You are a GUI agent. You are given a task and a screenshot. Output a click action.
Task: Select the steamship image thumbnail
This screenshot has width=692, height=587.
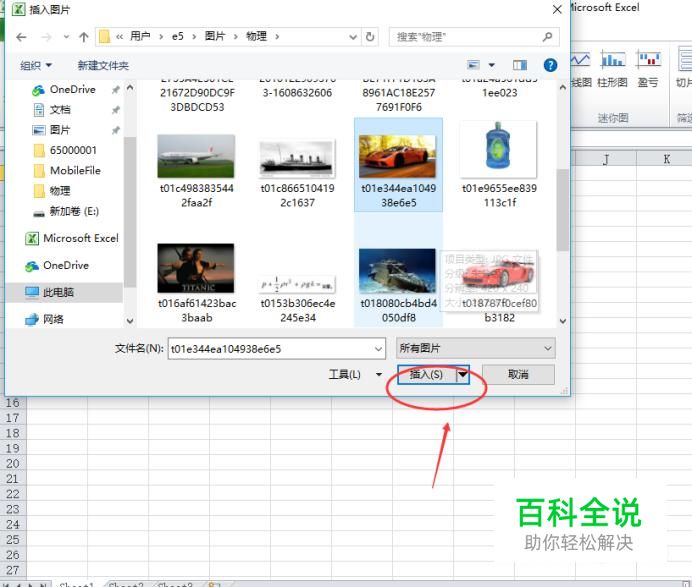pyautogui.click(x=297, y=158)
